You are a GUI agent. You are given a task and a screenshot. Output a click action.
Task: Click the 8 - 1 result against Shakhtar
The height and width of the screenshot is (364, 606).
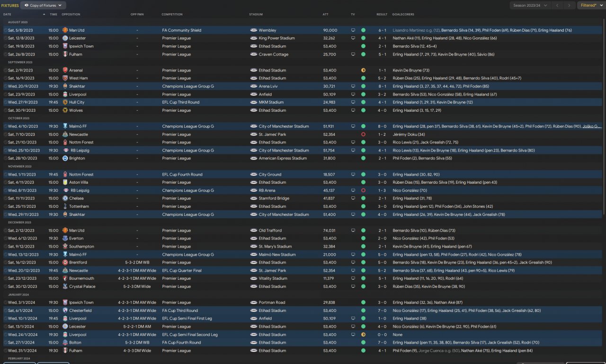pos(382,87)
